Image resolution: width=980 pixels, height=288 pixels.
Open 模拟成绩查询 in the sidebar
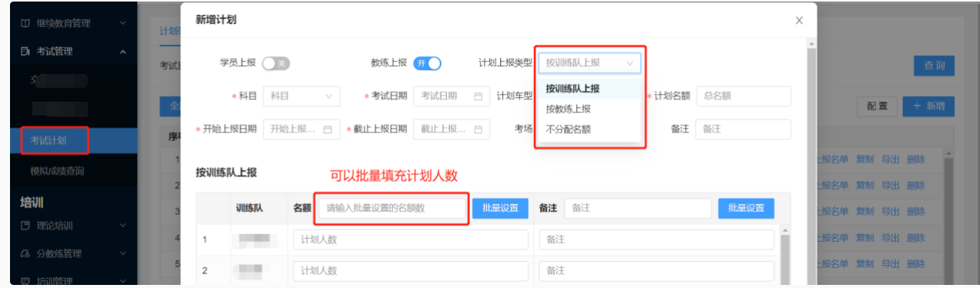point(57,171)
